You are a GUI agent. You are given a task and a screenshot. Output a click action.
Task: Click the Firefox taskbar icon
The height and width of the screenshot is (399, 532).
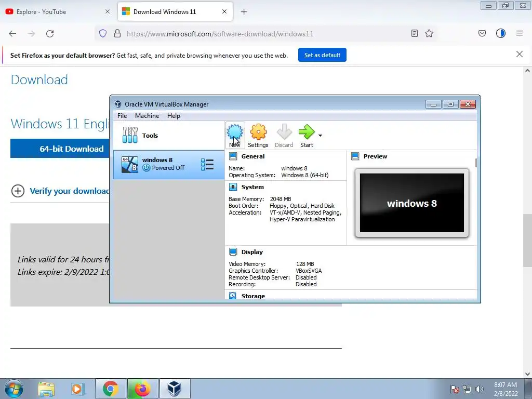click(x=142, y=389)
